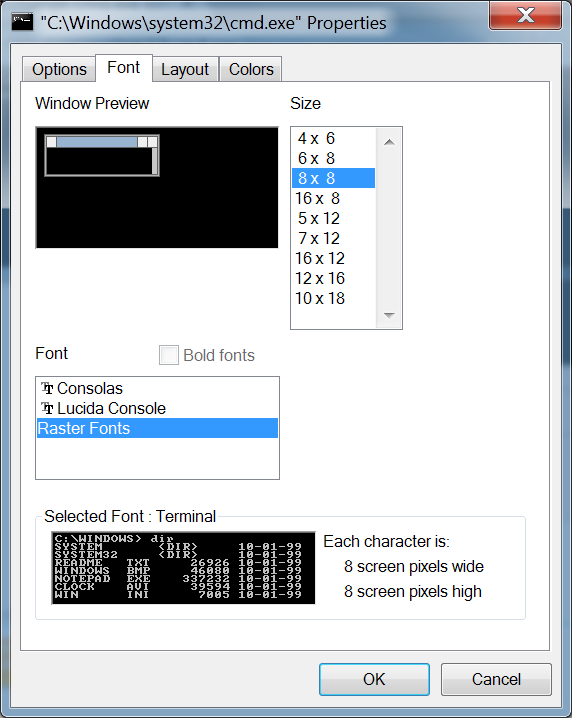Select Raster Fonts entry
The image size is (572, 718).
click(157, 428)
